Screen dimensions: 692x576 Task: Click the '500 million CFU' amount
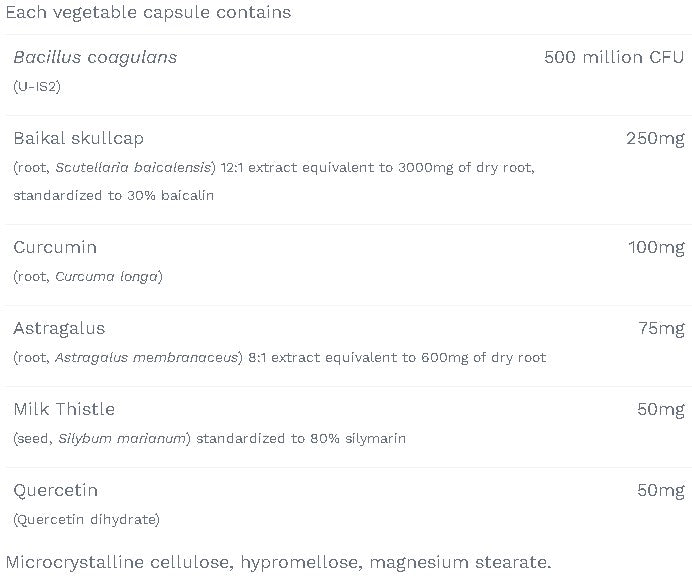(613, 57)
